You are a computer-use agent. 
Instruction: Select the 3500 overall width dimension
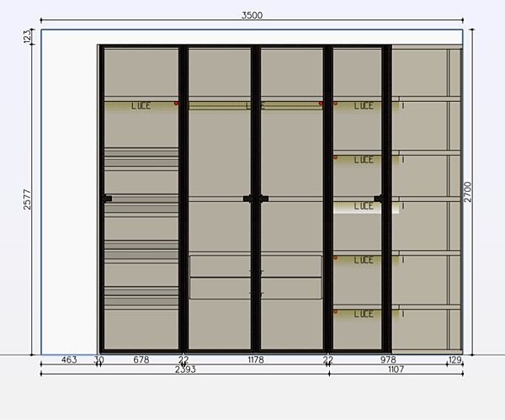(x=252, y=15)
